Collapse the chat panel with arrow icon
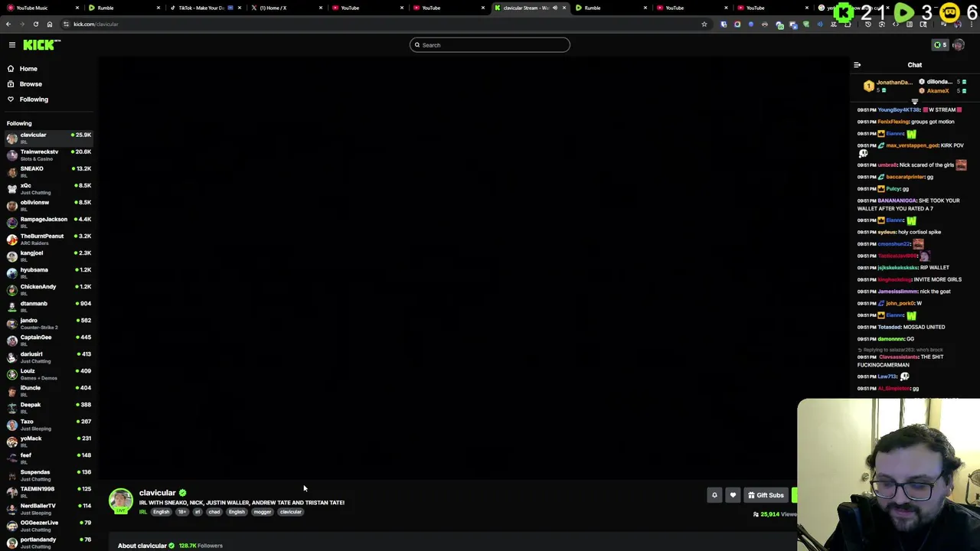Screen dimensions: 980x551 click(857, 65)
